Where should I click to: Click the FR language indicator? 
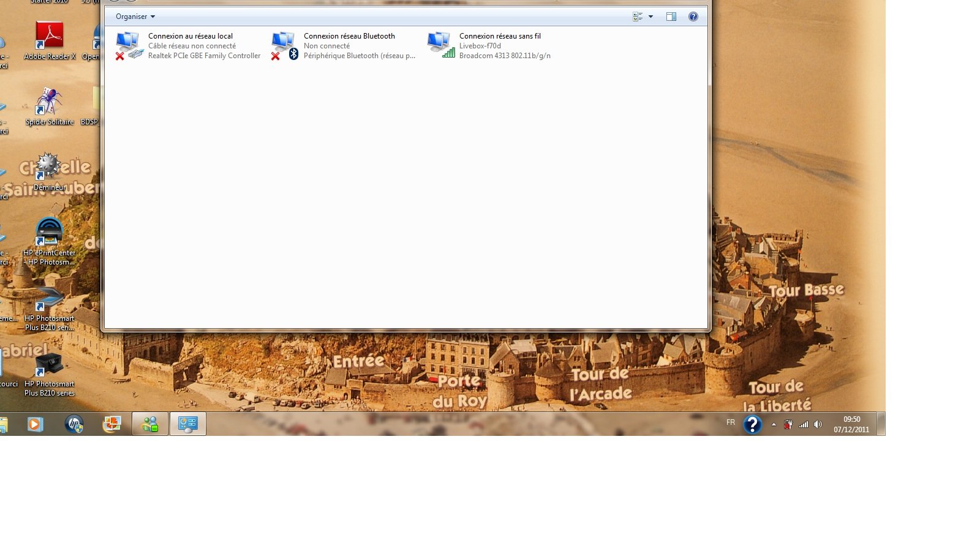coord(731,422)
